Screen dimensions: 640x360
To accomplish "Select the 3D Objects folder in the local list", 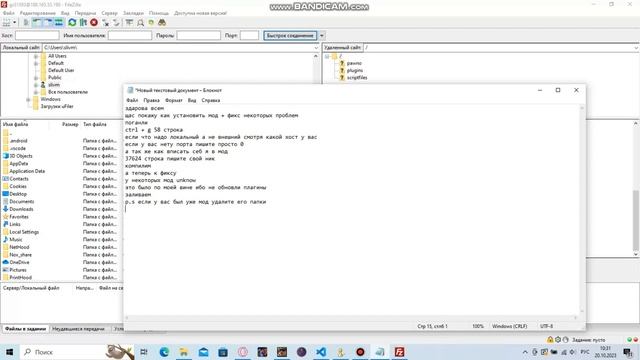I will (x=21, y=156).
